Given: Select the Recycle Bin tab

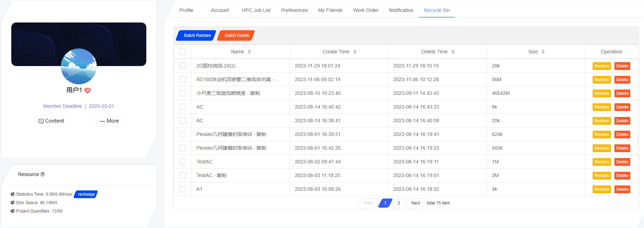Looking at the screenshot, I should coord(437,10).
